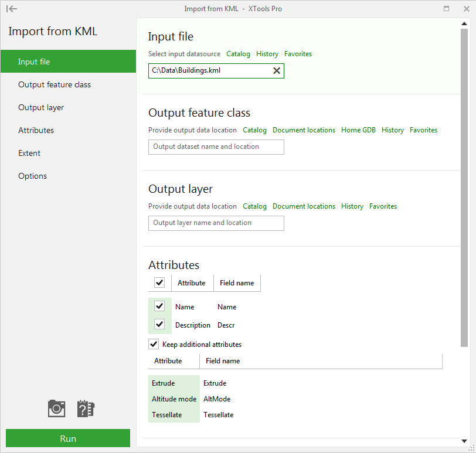Run the KML import
This screenshot has width=476, height=453.
tap(67, 438)
